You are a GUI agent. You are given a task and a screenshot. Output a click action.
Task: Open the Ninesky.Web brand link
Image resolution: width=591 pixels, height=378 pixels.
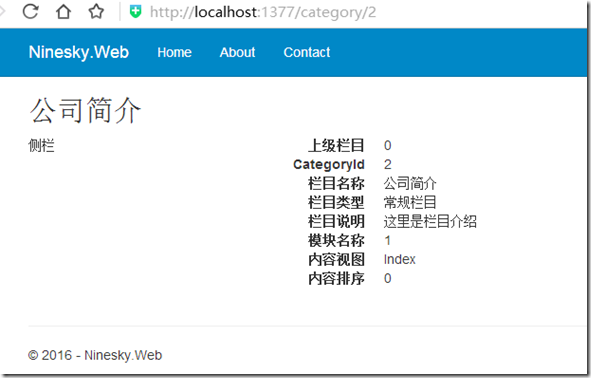click(x=79, y=52)
